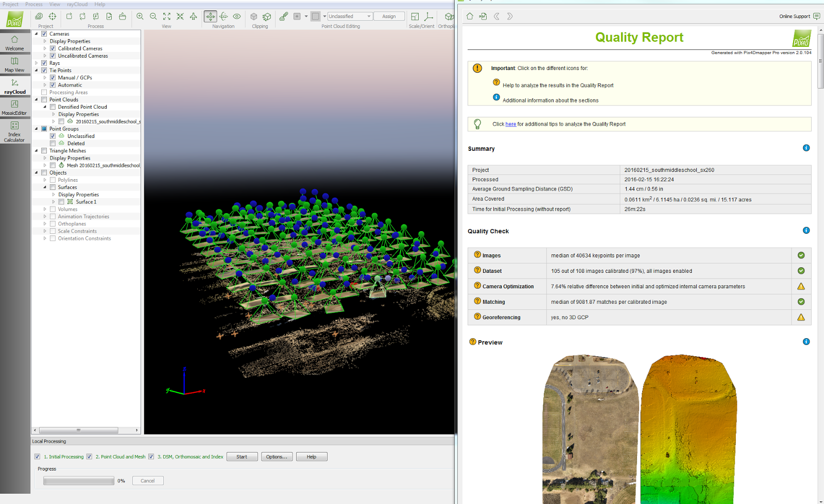Select the point cloud editing brush tool
824x504 pixels.
coord(283,16)
